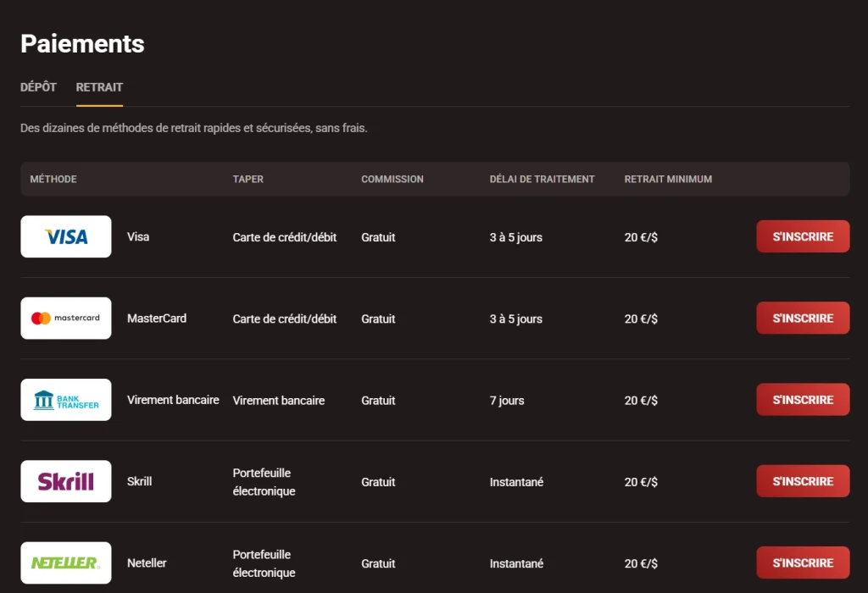Click 'Gratuit' commission in MasterCard row
This screenshot has height=593, width=868.
378,319
